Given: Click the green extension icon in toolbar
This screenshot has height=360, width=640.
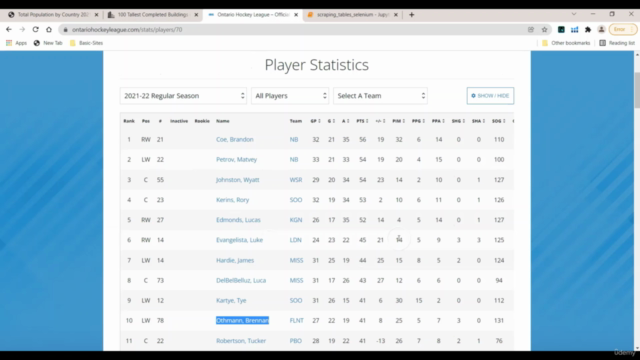Looking at the screenshot, I should 561,29.
